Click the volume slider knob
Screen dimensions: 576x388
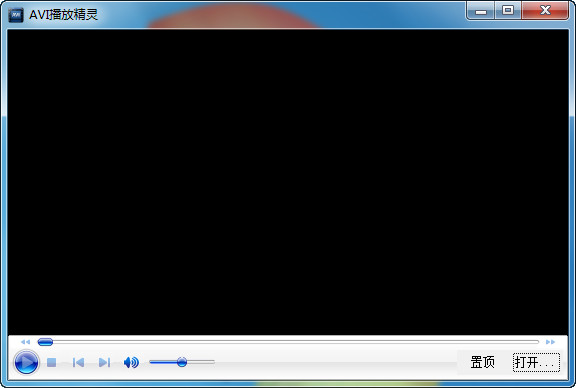(182, 362)
